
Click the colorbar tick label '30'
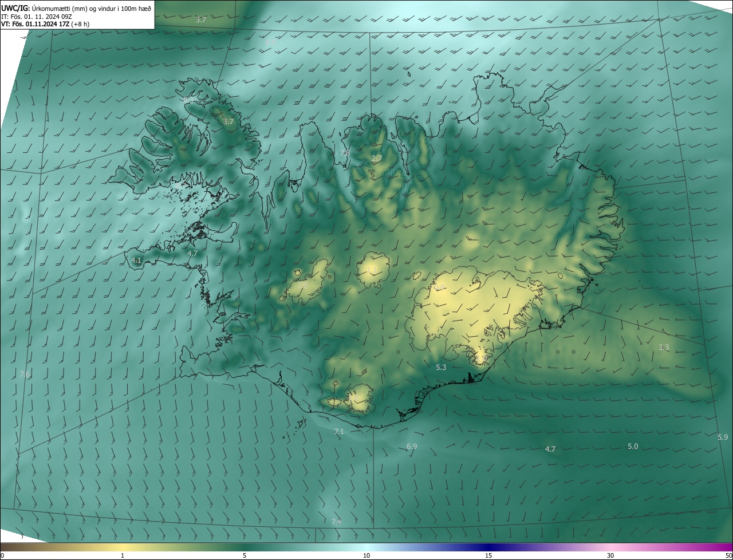click(610, 555)
